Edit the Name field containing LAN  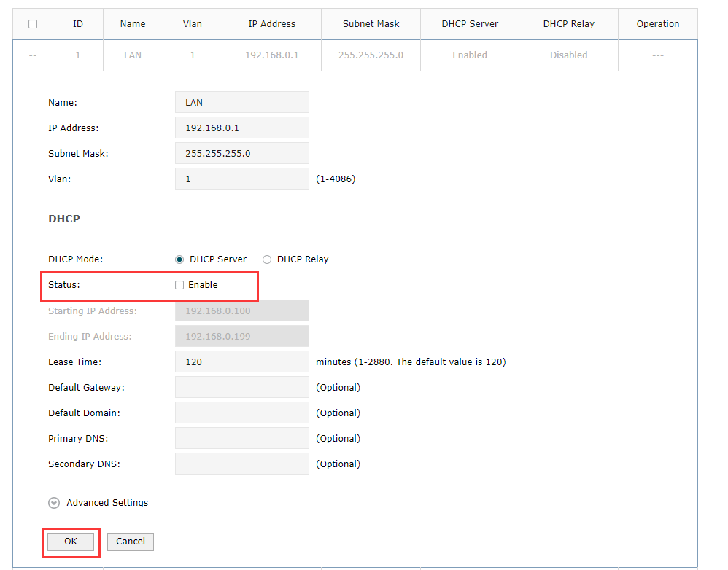coord(242,102)
